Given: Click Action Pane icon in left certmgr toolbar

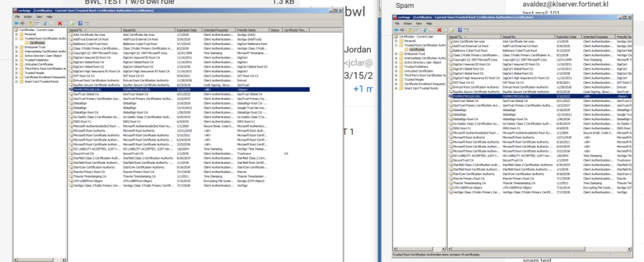Looking at the screenshot, I should point(87,24).
